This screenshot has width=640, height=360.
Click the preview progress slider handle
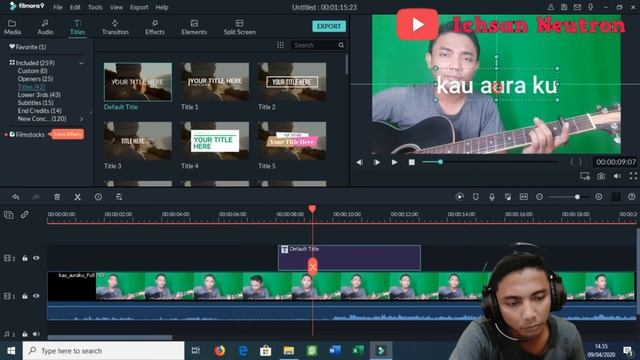click(x=440, y=162)
